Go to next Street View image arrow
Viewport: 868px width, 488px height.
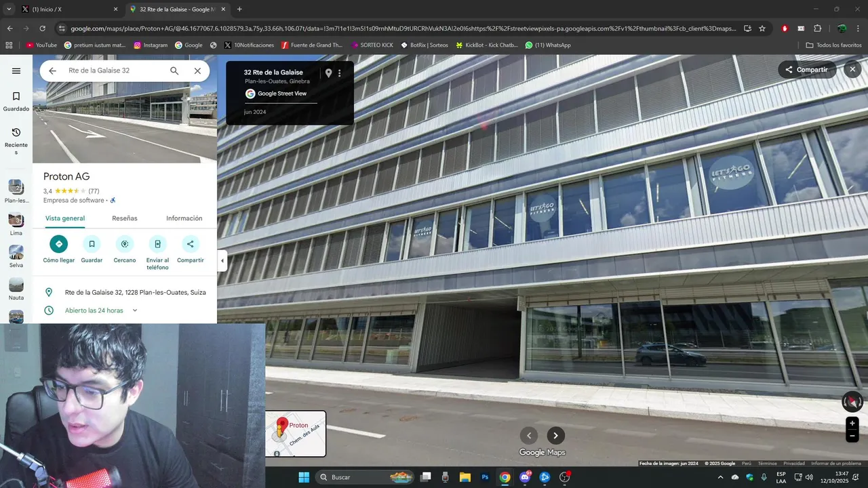coord(556,436)
